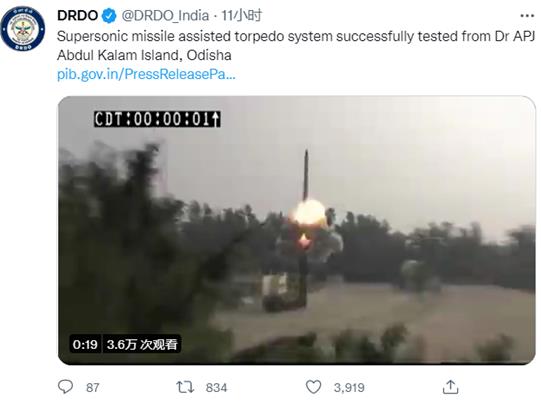Click the 834 retweets count

coord(216,388)
